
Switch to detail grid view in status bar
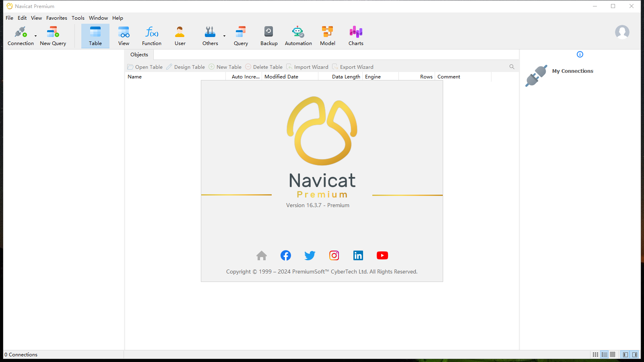613,354
